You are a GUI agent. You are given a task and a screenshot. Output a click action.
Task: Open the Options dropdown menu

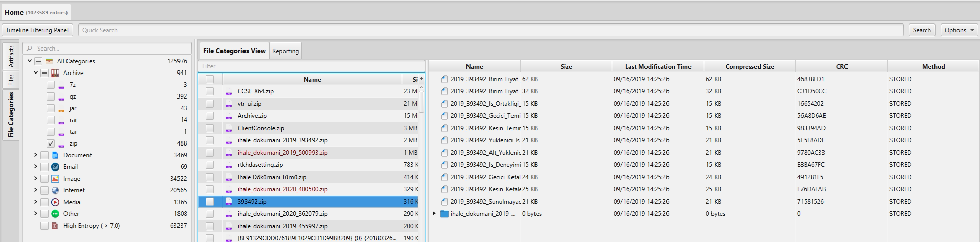coord(959,30)
